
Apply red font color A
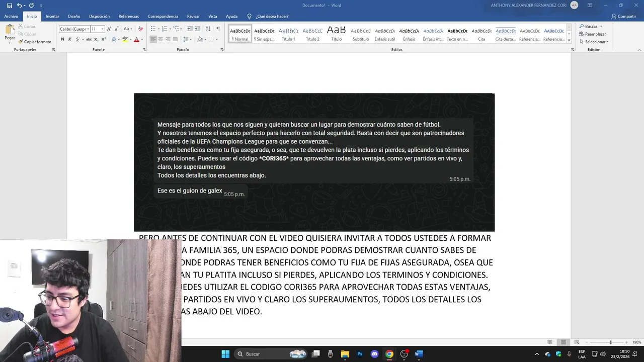(136, 39)
